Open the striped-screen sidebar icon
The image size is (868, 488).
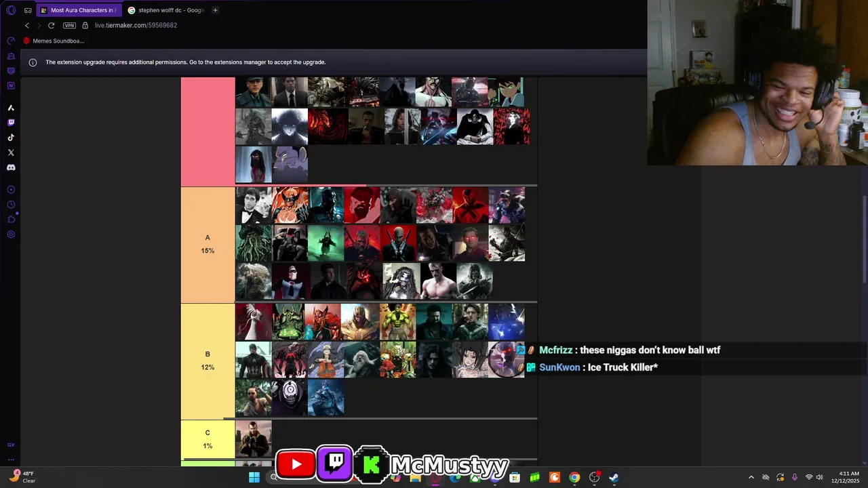[x=11, y=71]
